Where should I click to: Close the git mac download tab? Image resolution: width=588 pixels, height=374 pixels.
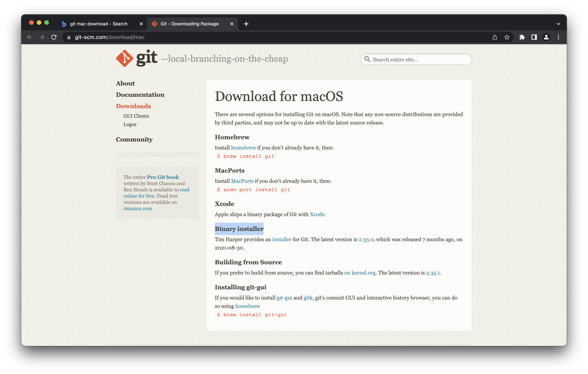coord(141,24)
